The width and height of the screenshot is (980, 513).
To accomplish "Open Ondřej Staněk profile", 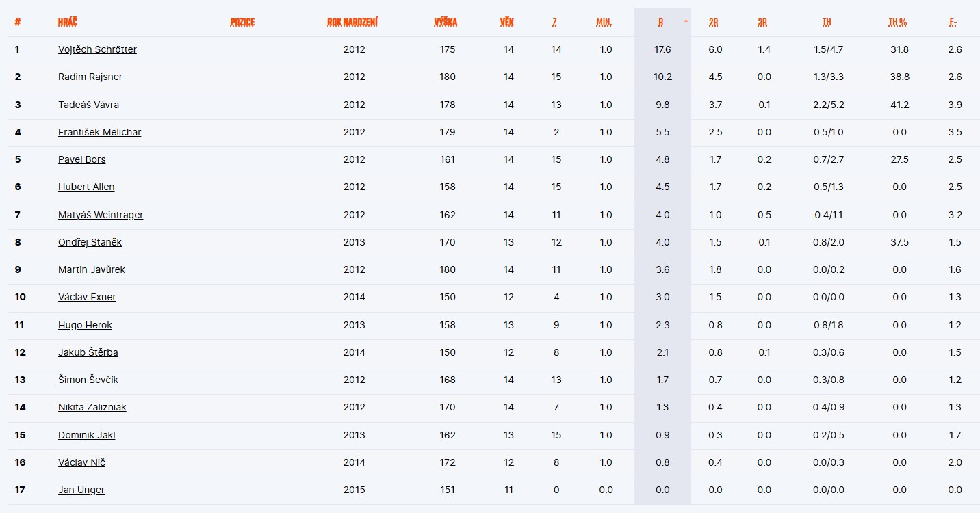I will pos(90,242).
